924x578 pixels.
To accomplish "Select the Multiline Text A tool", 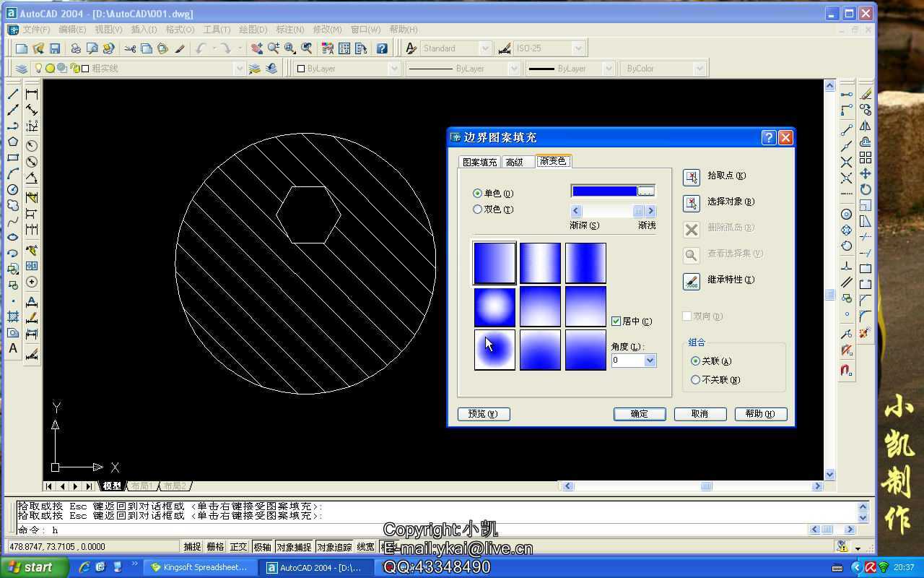I will [x=13, y=348].
